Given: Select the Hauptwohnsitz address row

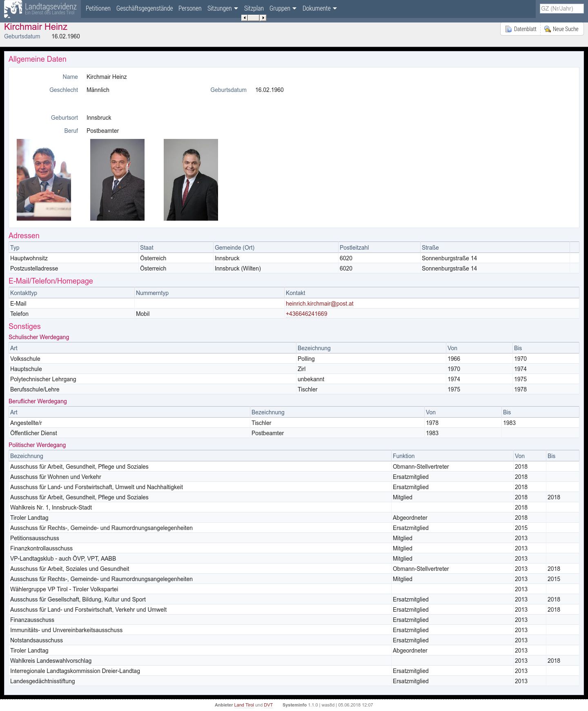Looking at the screenshot, I should 294,258.
